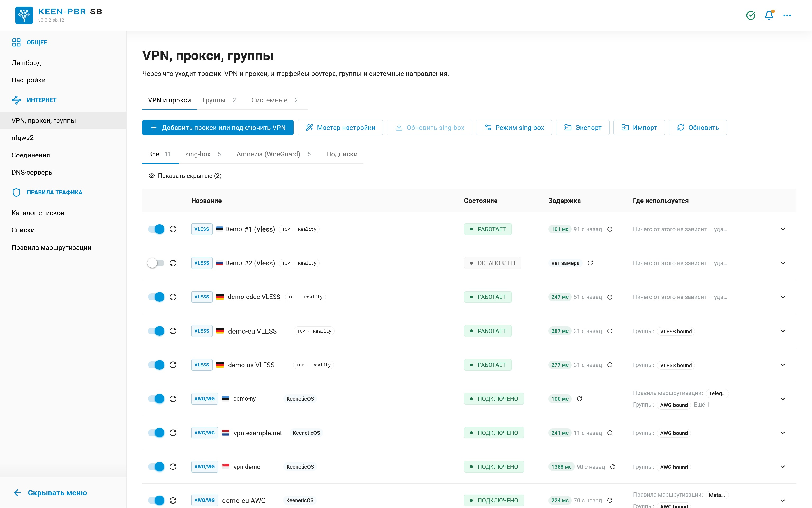Click sync icon next to Demo #2 (Vless)
The height and width of the screenshot is (508, 812).
[x=173, y=263]
